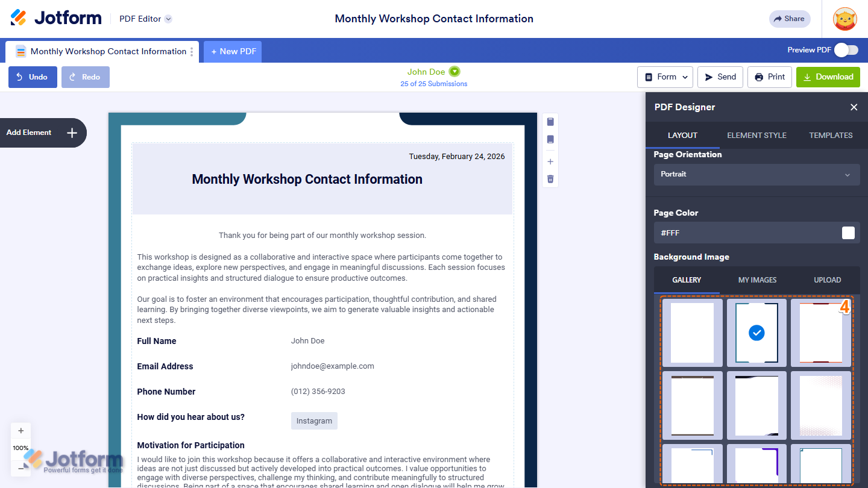Click the green Download button
Viewport: 868px width, 488px height.
[828, 77]
